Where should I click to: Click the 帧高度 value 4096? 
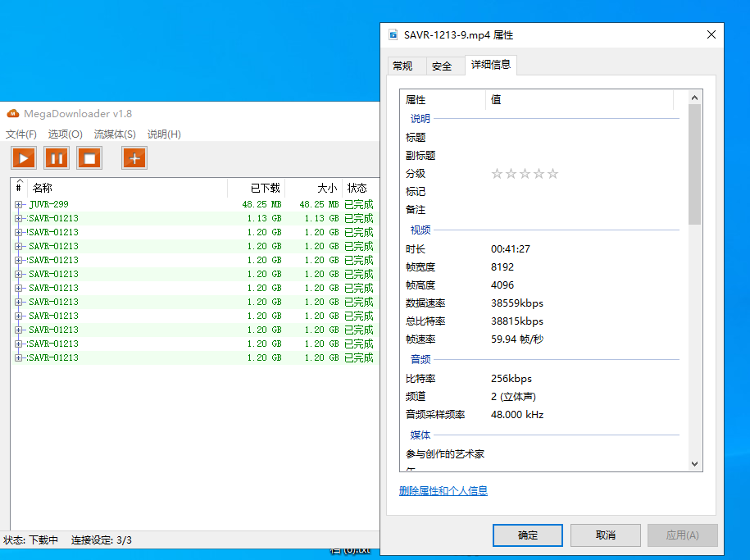tap(502, 285)
